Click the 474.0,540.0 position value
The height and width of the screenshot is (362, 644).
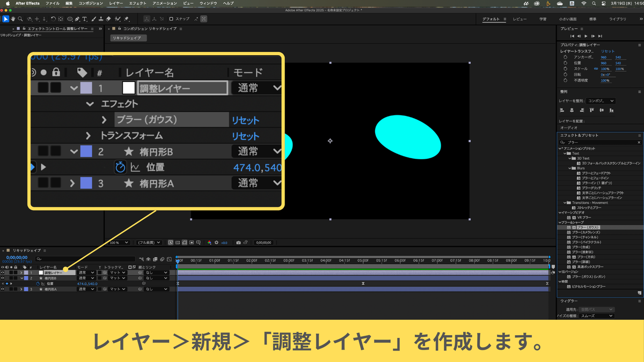click(87, 284)
